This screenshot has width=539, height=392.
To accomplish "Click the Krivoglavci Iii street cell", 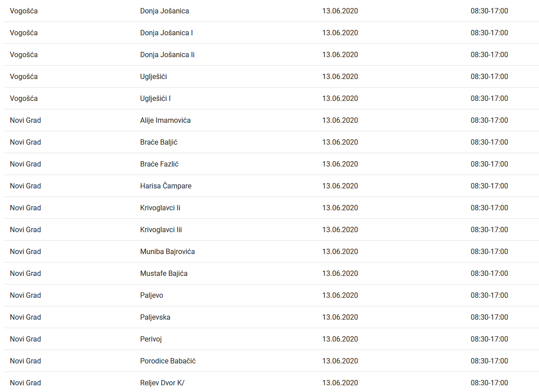I will (161, 230).
